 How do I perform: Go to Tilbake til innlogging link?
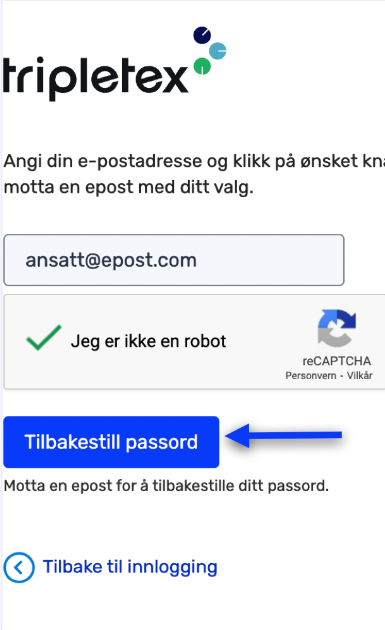tap(130, 567)
